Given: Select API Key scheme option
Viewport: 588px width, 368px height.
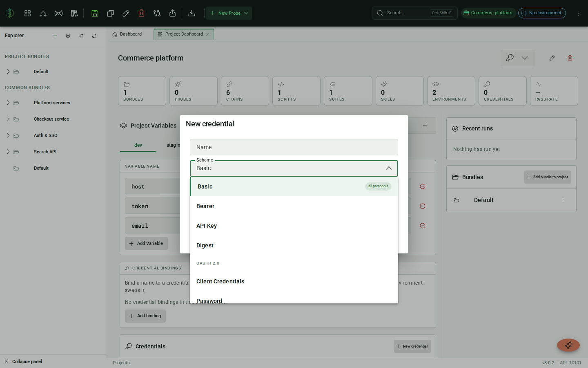Looking at the screenshot, I should [294, 226].
